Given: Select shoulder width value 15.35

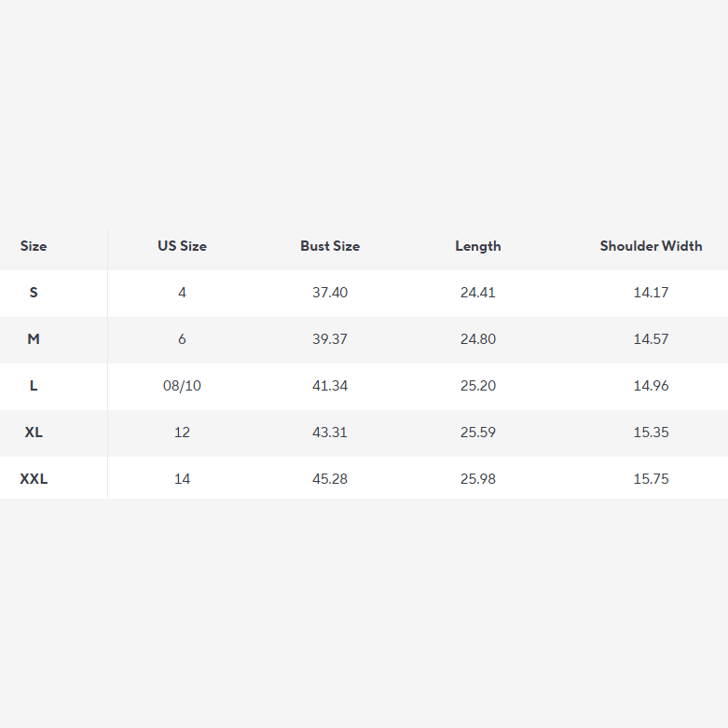Looking at the screenshot, I should click(x=651, y=433).
